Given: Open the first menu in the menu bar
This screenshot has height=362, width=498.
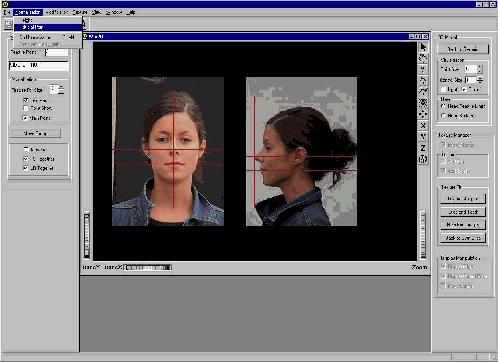Looking at the screenshot, I should [x=7, y=12].
